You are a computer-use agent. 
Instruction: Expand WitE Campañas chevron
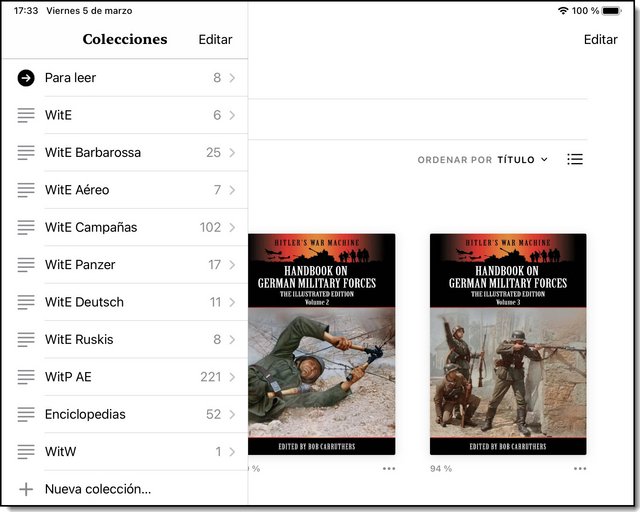click(232, 227)
